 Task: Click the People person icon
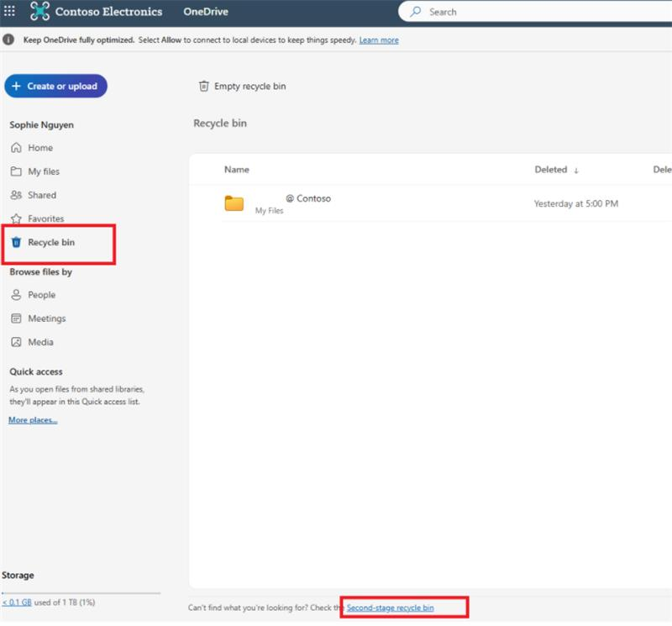coord(16,295)
